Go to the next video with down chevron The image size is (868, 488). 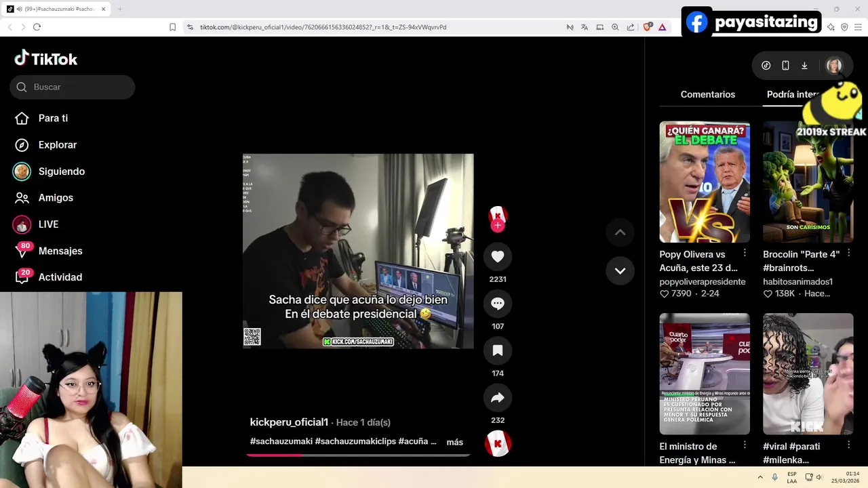pyautogui.click(x=620, y=270)
